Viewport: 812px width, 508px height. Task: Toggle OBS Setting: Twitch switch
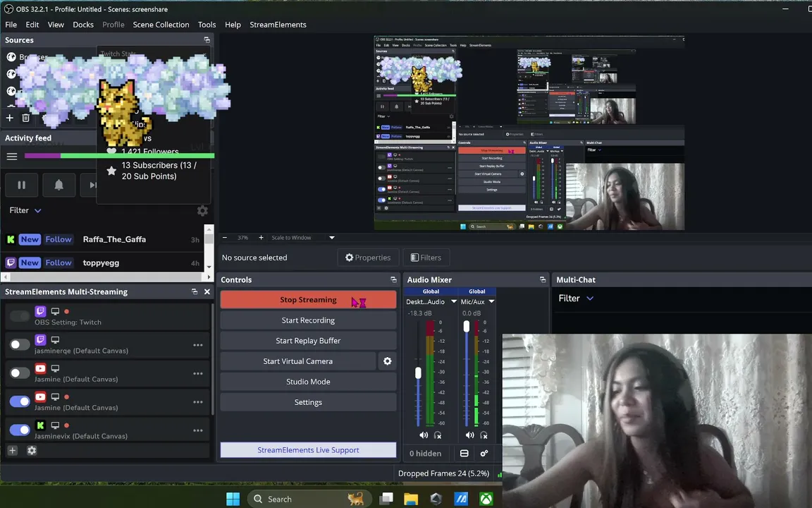20,316
